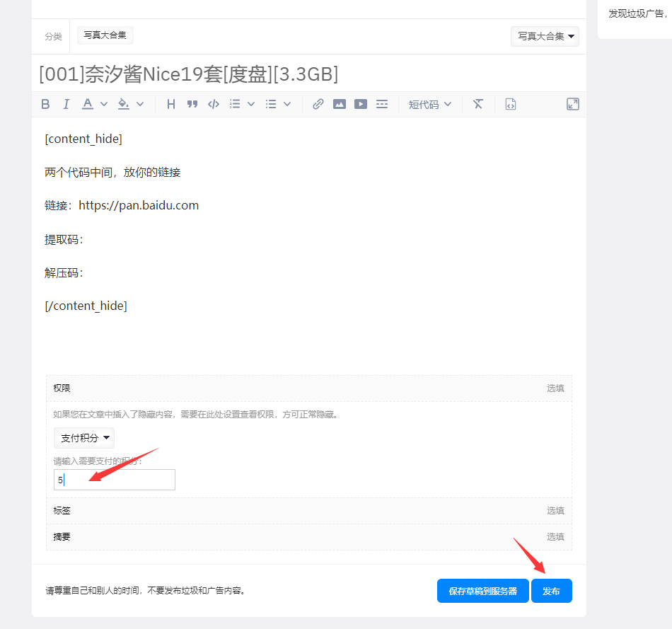672x629 pixels.
Task: Toggle fullscreen editing mode
Action: tap(573, 104)
